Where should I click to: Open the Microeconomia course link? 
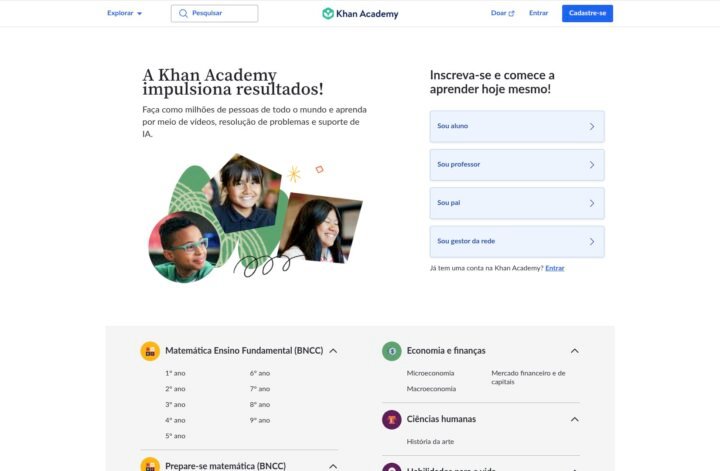point(430,373)
